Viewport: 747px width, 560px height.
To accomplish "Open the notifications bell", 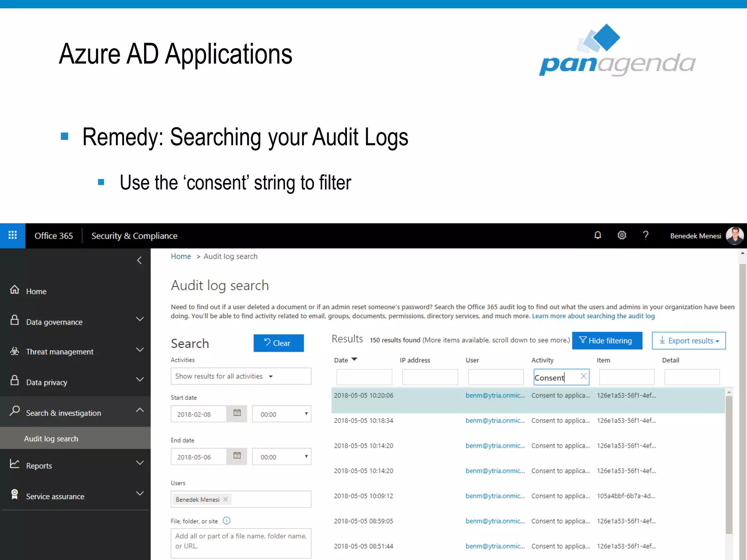I will [597, 236].
